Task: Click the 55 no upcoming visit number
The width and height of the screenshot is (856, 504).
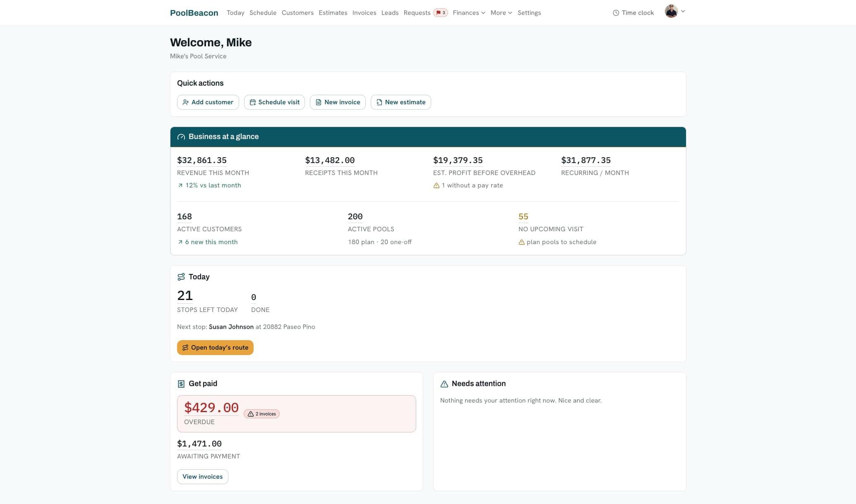Action: point(523,216)
